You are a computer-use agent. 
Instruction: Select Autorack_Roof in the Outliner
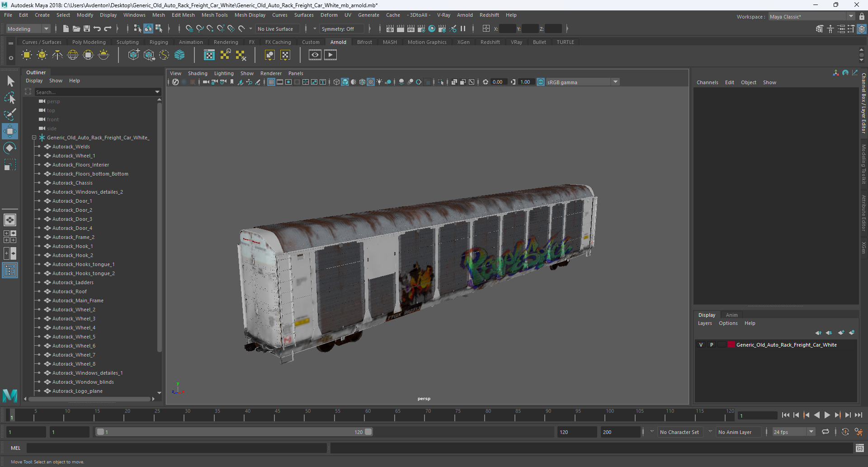point(69,291)
